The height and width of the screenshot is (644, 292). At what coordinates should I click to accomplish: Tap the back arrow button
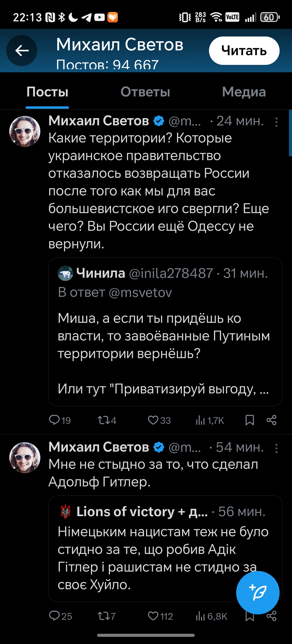[x=22, y=51]
